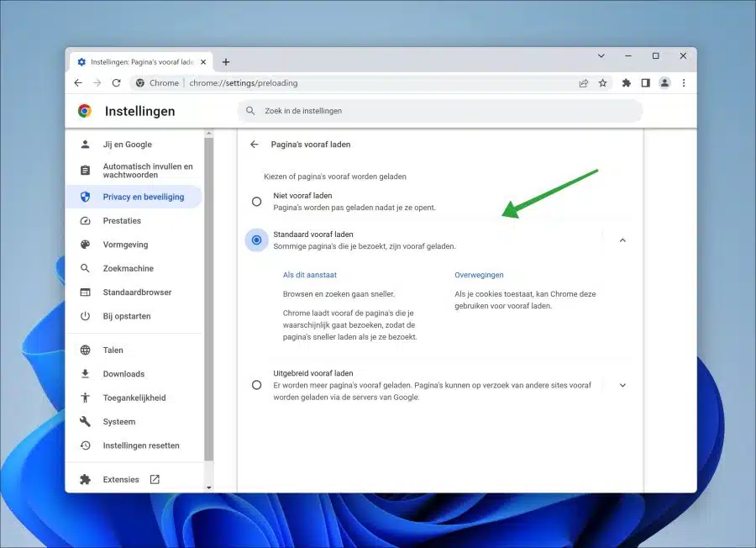Toggle the side panel icon

point(646,83)
